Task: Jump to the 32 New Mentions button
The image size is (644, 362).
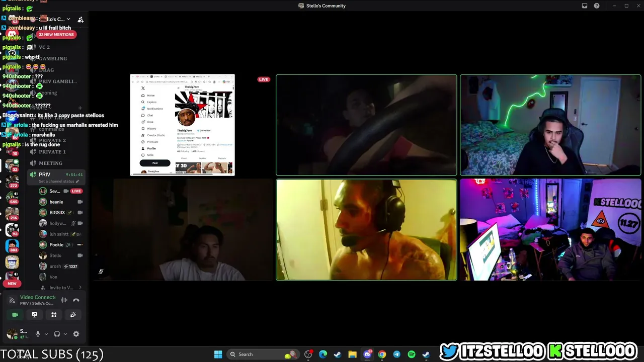Action: (56, 35)
